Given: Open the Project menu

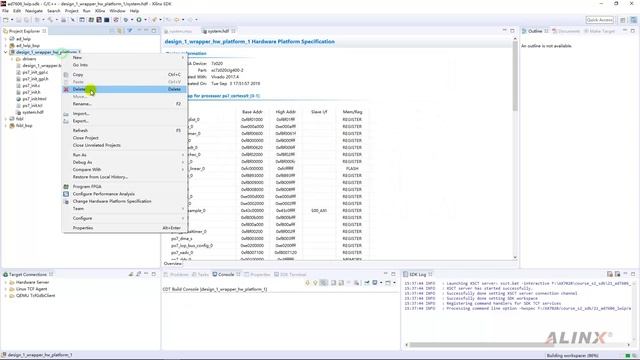Looking at the screenshot, I should (71, 11).
